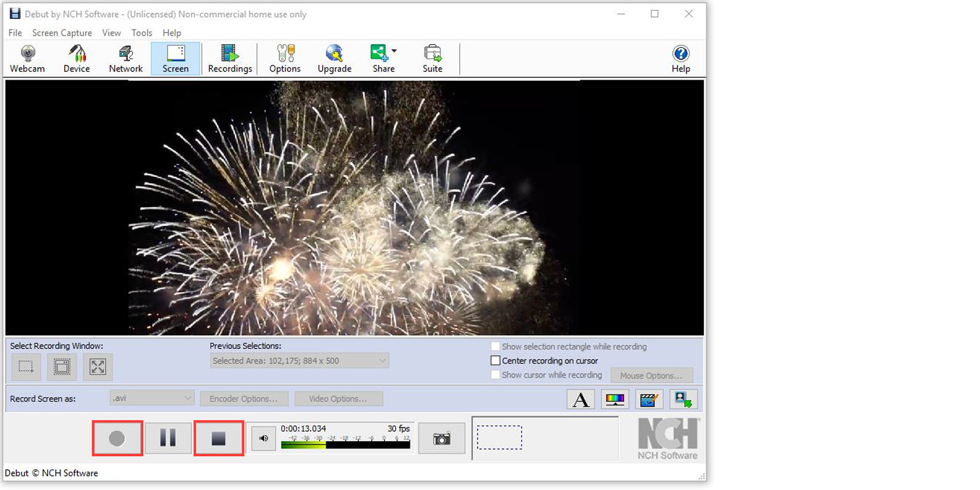Start recording with the Record button
The height and width of the screenshot is (490, 980).
pyautogui.click(x=117, y=438)
